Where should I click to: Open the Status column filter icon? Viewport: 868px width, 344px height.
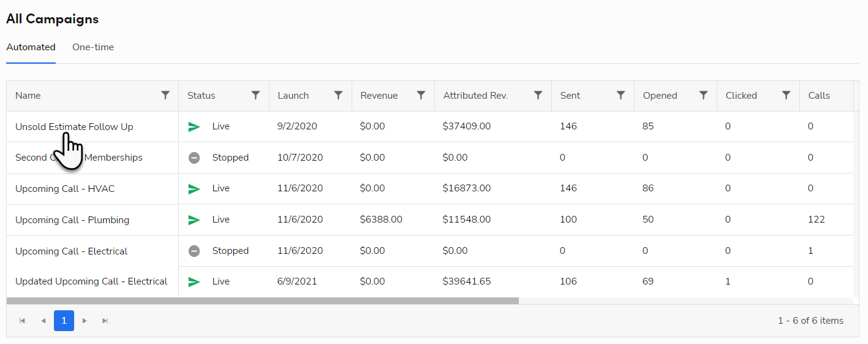(x=256, y=95)
